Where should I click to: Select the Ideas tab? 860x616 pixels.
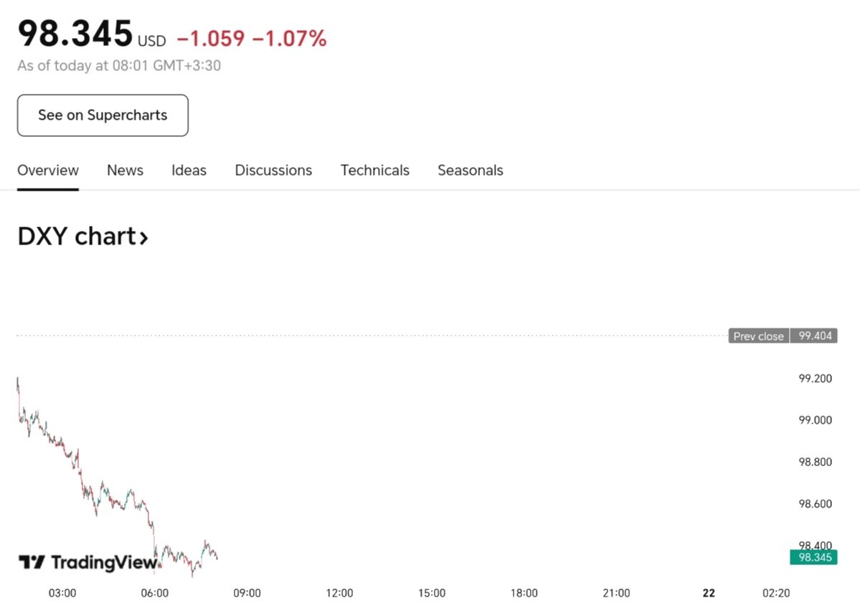[x=189, y=171]
